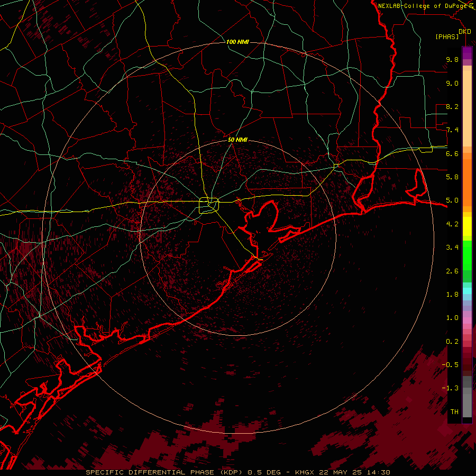Click the 3.4 value on the scale
The width and height of the screenshot is (476, 476).
(452, 248)
